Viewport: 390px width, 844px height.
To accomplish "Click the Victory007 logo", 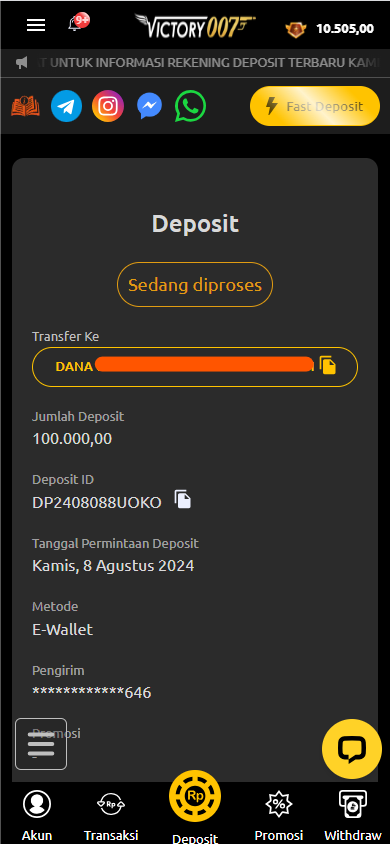I will [x=195, y=26].
